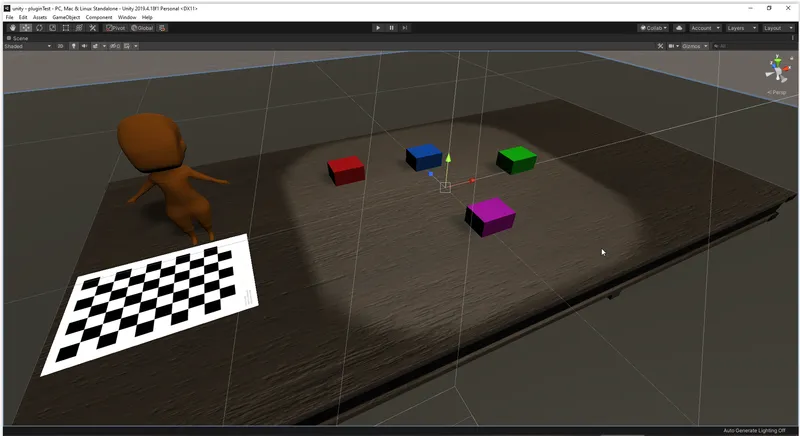Open the Edit menu
Viewport: 800px width, 436px height.
tap(23, 17)
